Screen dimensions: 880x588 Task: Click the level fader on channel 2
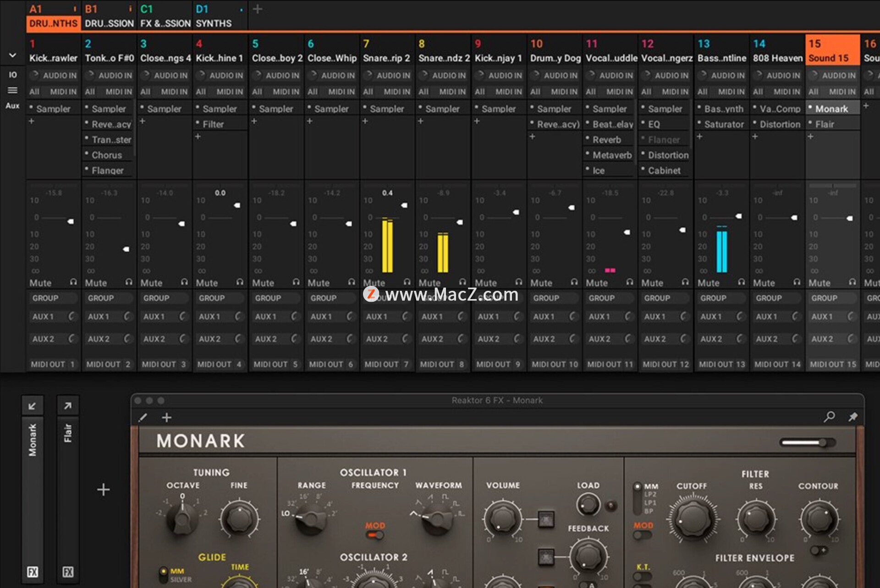[126, 249]
